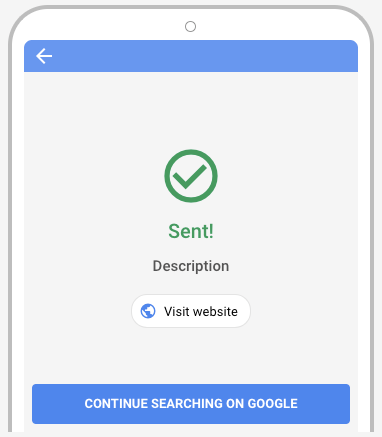Click the blue globe icon
Screen dimensions: 382x437
click(148, 311)
